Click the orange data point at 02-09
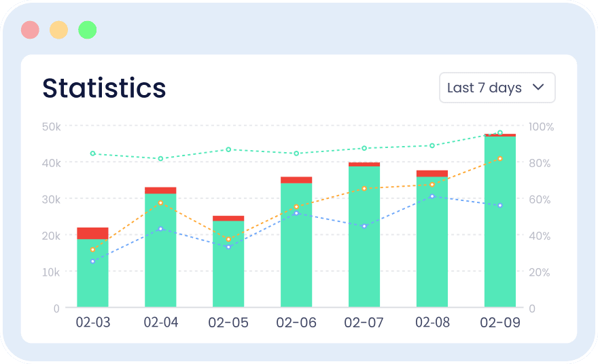The height and width of the screenshot is (364, 598). coord(500,158)
